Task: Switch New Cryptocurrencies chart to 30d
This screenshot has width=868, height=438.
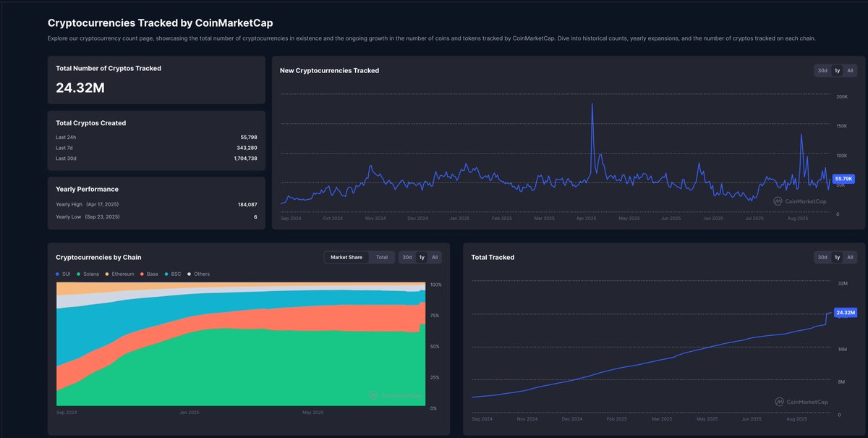Action: click(x=822, y=70)
